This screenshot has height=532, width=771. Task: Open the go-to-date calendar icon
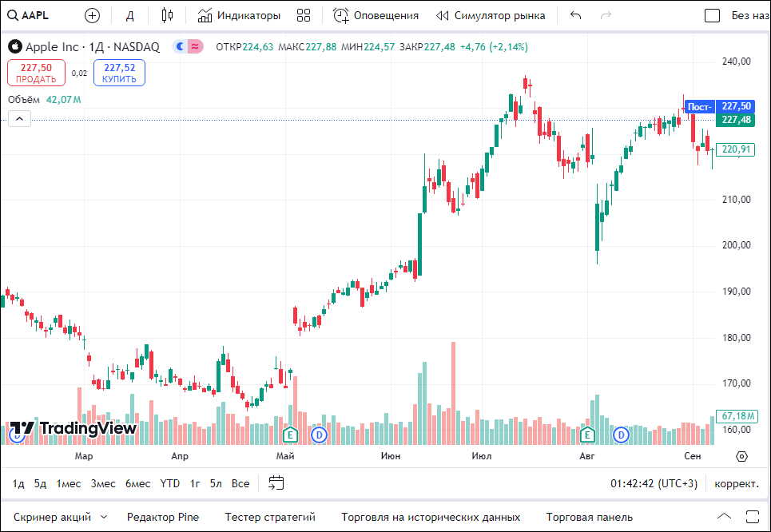[x=276, y=482]
